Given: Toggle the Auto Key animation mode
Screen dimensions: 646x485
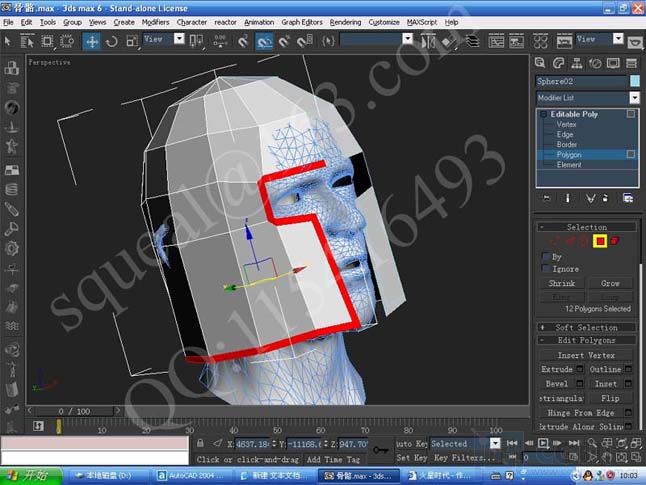Looking at the screenshot, I should click(411, 444).
